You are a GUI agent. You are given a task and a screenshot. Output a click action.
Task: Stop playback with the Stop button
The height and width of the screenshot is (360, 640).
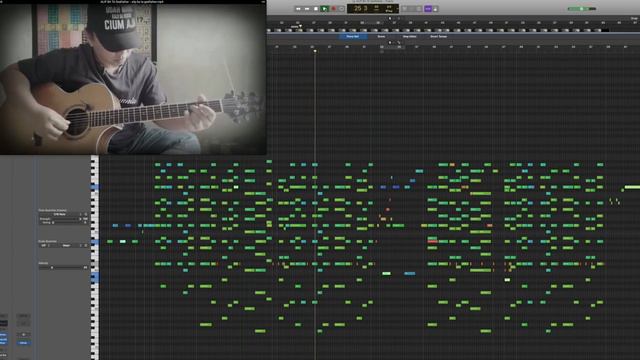click(316, 9)
